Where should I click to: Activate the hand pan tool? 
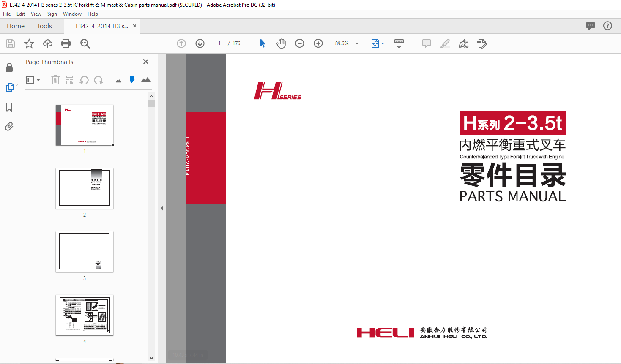point(281,43)
